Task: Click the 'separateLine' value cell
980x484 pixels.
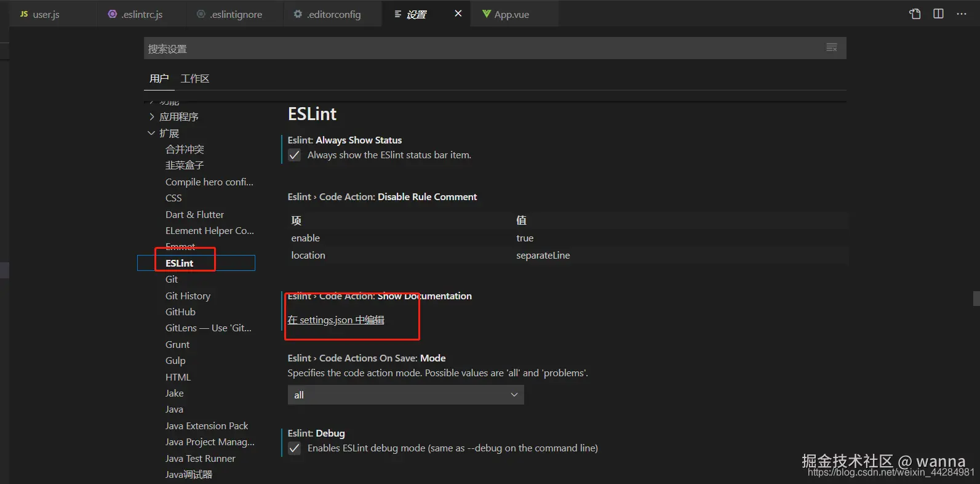Action: pyautogui.click(x=543, y=256)
